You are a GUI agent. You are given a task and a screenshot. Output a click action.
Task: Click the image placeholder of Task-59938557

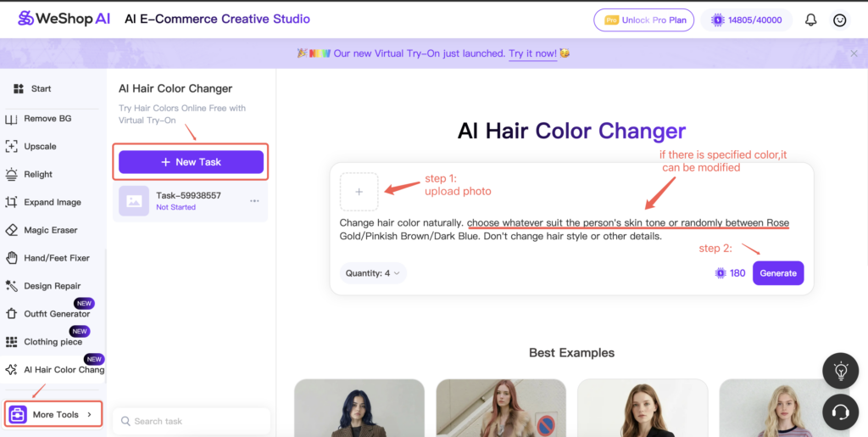coord(134,201)
